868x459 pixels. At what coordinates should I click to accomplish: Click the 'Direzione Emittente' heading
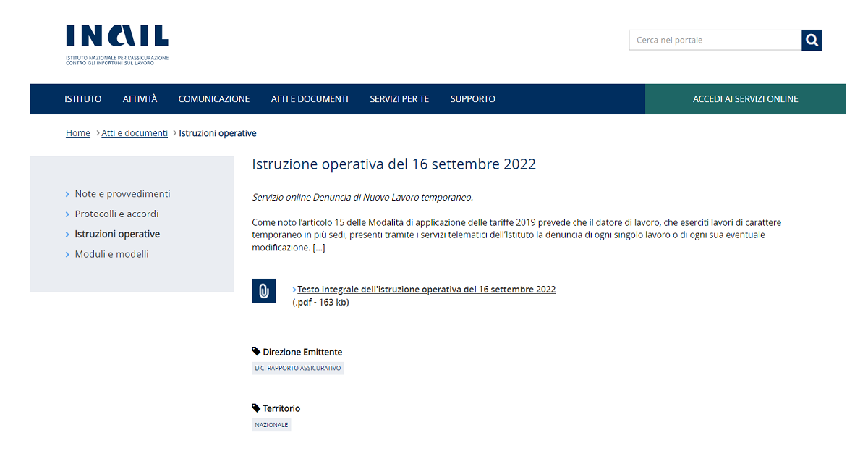(302, 352)
